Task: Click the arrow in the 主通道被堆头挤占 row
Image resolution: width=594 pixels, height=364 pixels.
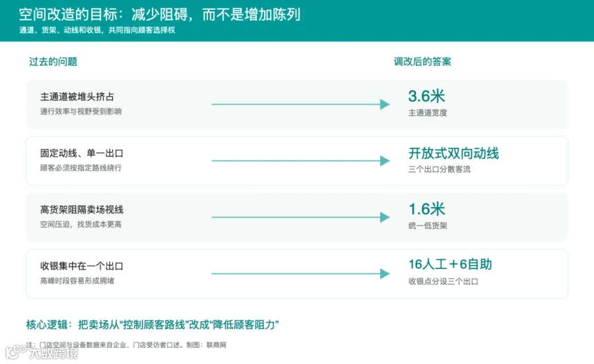Action: [x=300, y=104]
